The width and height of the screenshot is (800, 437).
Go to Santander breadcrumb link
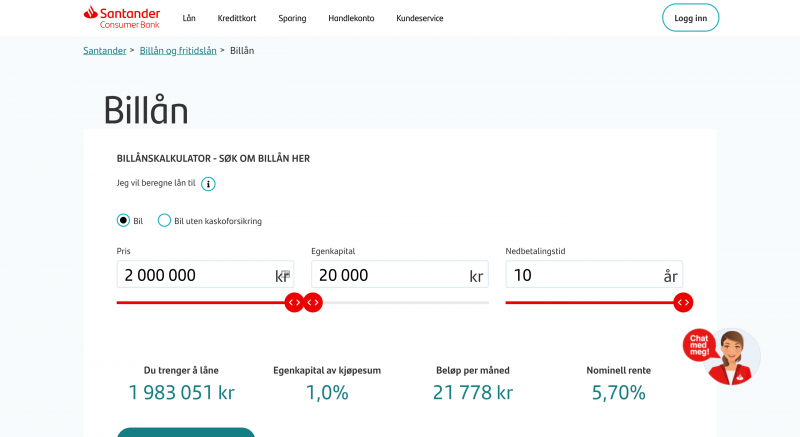[x=105, y=50]
